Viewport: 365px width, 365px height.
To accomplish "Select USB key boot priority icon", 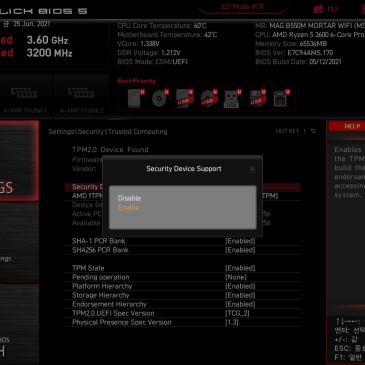I will (x=232, y=98).
